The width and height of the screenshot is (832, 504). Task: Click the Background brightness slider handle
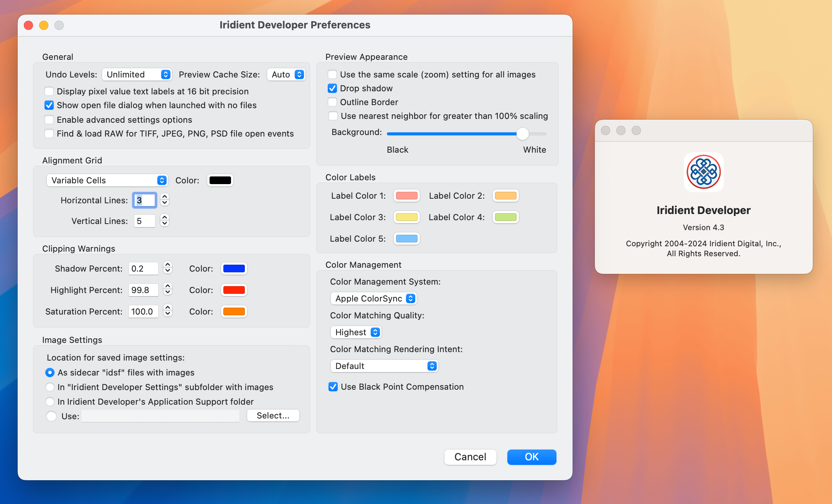point(523,134)
